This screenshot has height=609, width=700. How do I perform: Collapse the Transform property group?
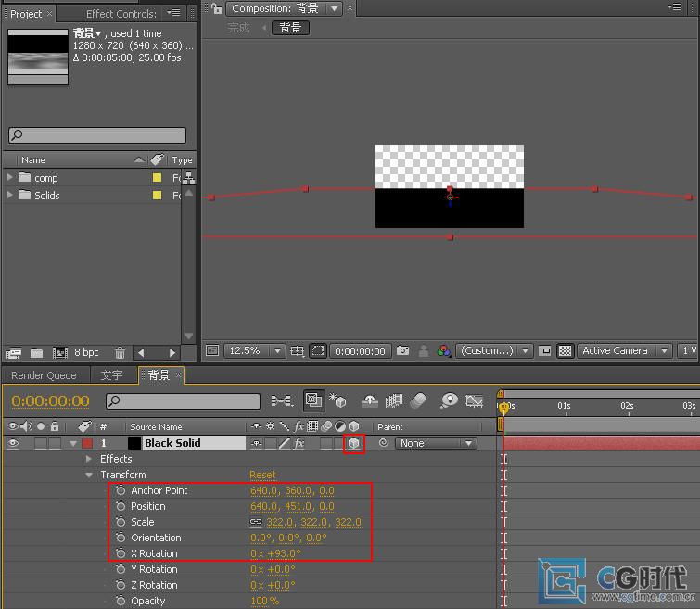click(x=89, y=475)
